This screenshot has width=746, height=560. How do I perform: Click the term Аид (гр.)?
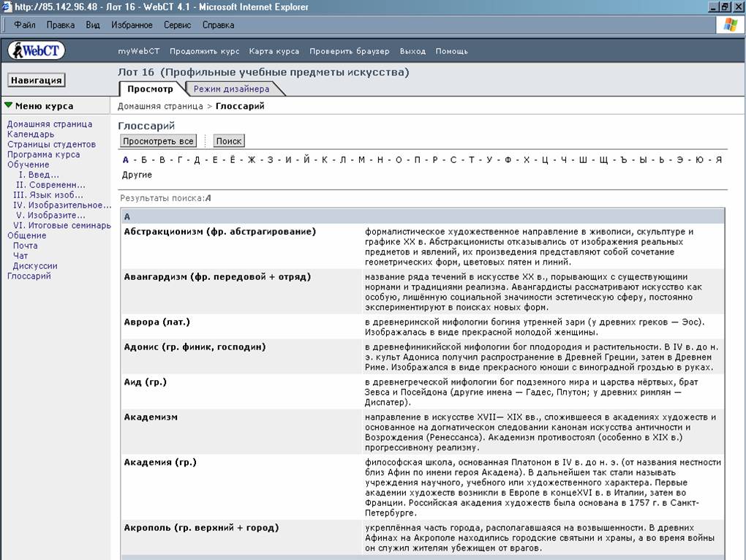click(x=145, y=382)
